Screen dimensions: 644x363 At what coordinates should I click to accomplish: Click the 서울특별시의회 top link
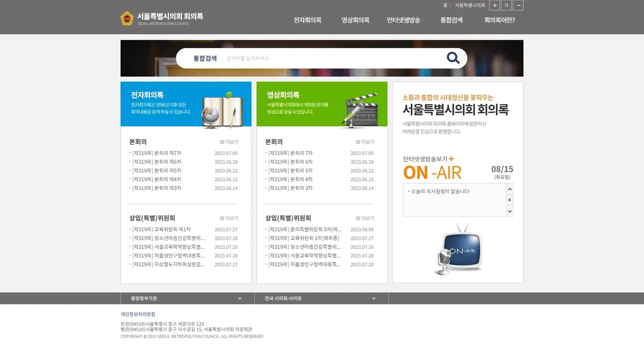470,5
